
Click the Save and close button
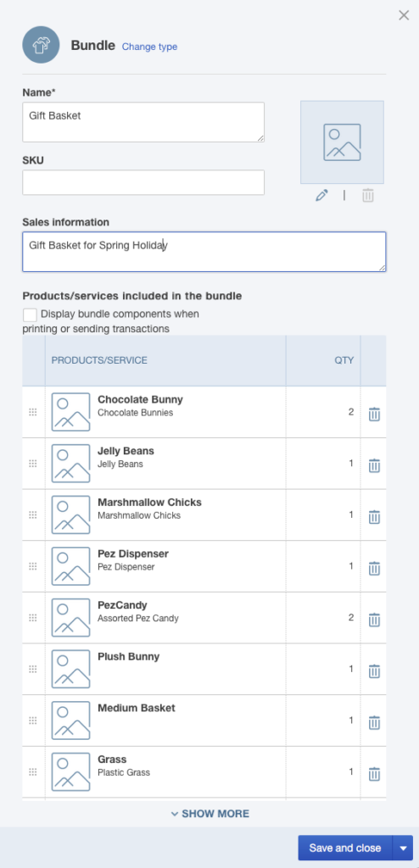click(x=344, y=848)
